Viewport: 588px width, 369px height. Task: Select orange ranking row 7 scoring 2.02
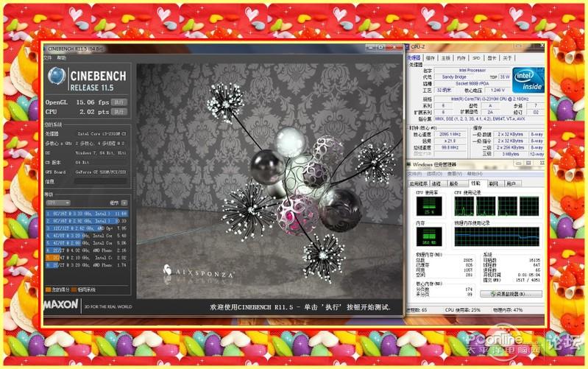(x=87, y=258)
